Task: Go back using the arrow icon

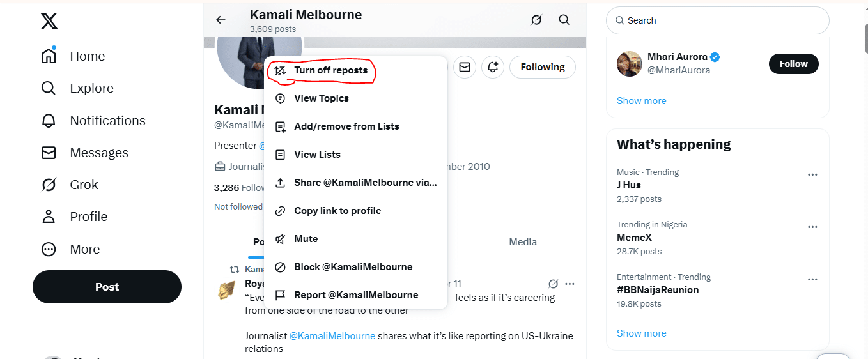Action: click(x=221, y=20)
